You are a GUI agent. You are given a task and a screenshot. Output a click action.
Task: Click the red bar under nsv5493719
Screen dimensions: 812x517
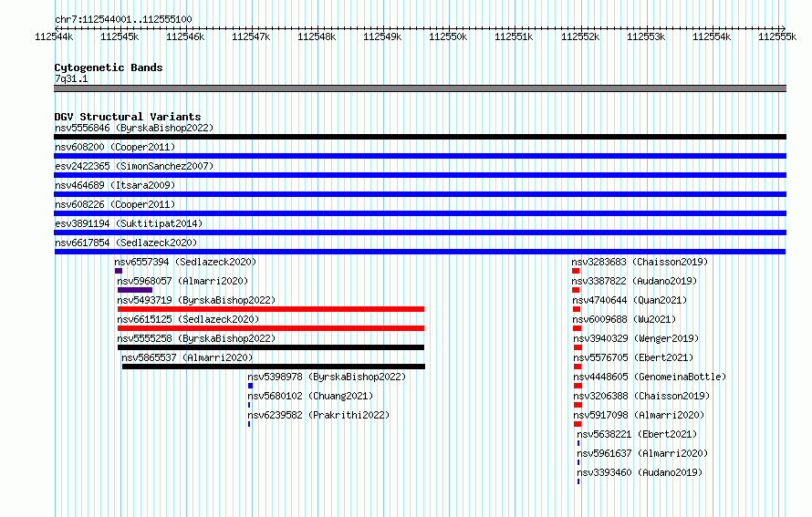271,309
